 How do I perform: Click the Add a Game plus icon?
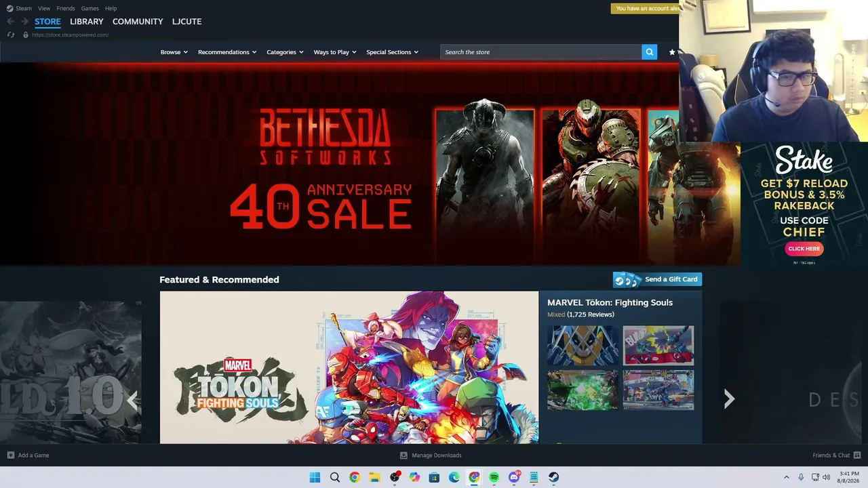(x=10, y=455)
